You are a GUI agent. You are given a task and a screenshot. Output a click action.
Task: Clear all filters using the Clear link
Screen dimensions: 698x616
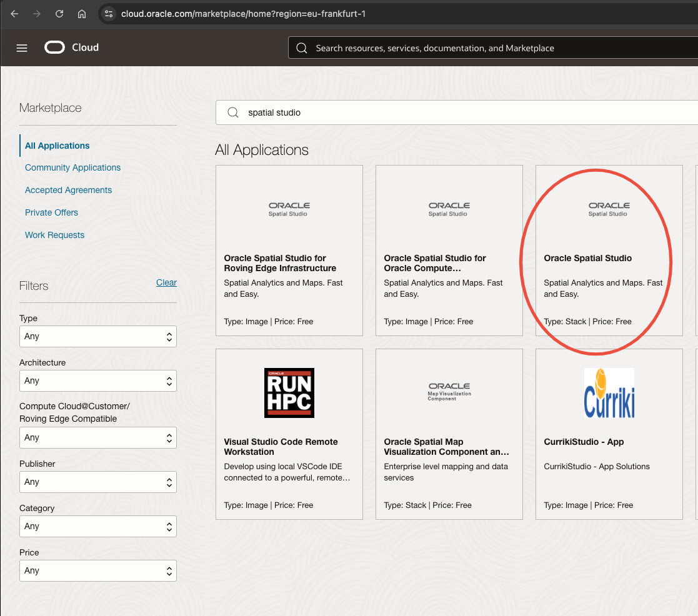click(166, 282)
